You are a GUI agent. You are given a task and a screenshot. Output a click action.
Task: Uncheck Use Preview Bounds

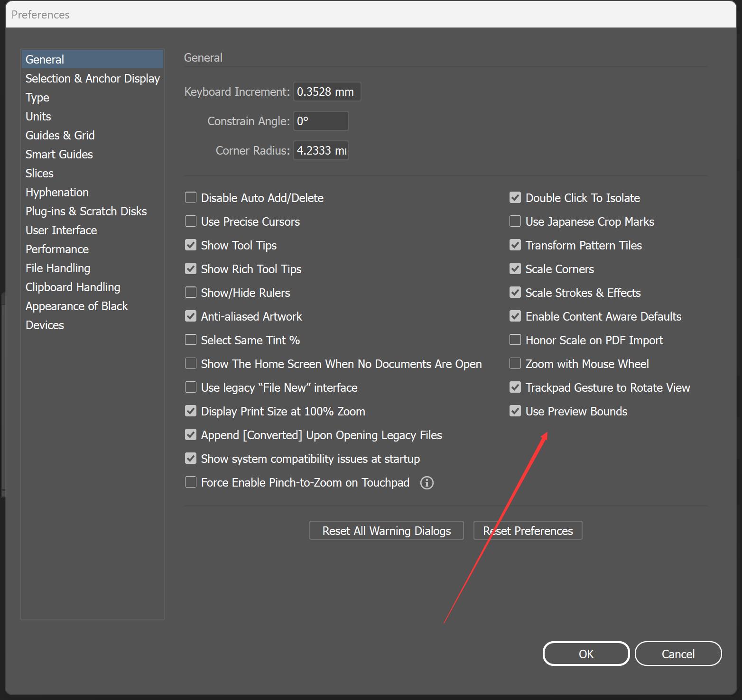[x=515, y=411]
